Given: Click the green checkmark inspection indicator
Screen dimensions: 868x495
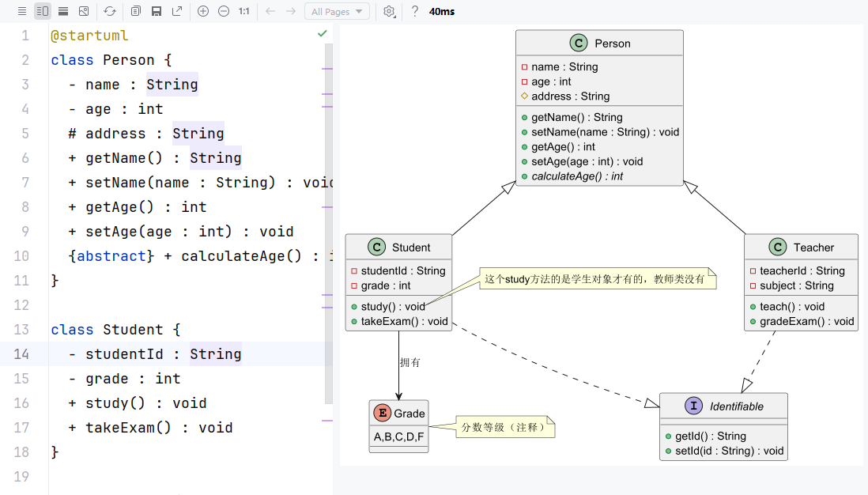Looking at the screenshot, I should [322, 34].
